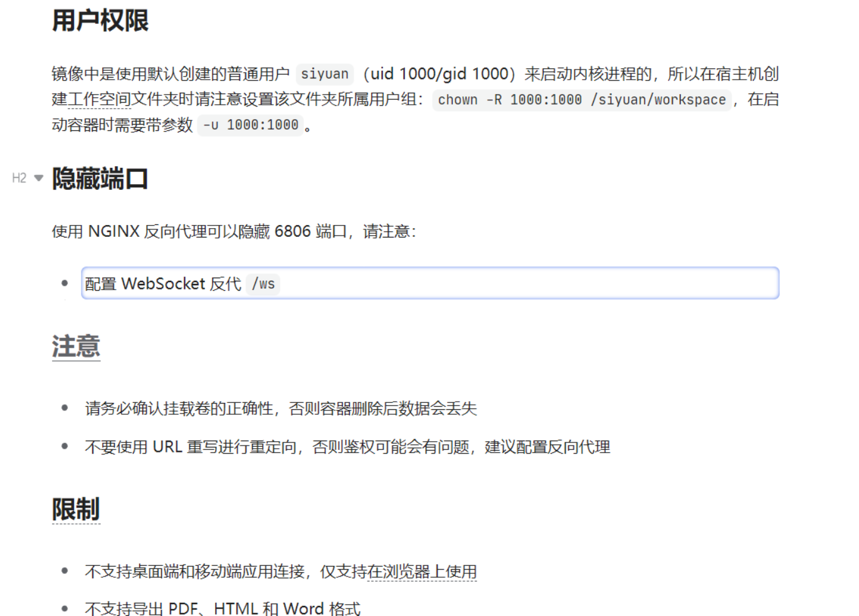
Task: Click the bullet beside 不支持导出 PDF
Action: (x=65, y=608)
